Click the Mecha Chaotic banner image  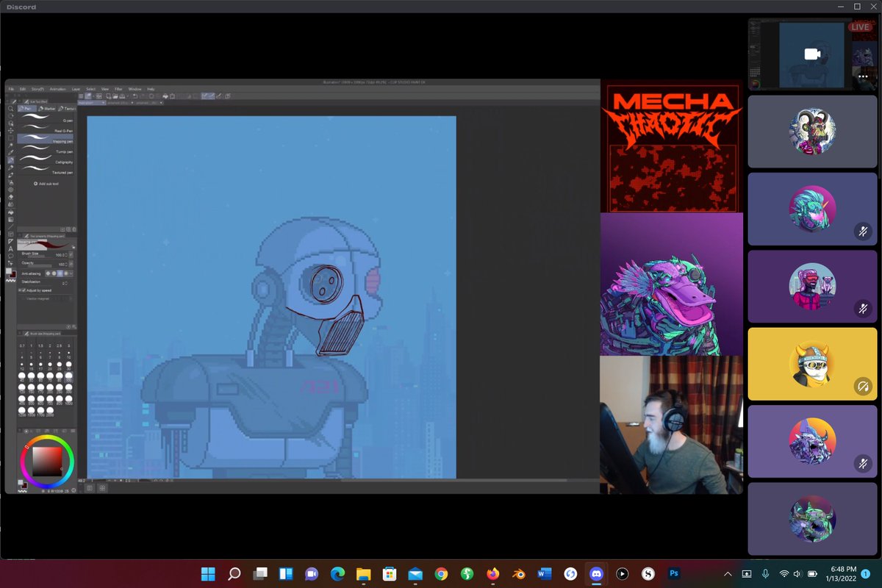[672, 147]
